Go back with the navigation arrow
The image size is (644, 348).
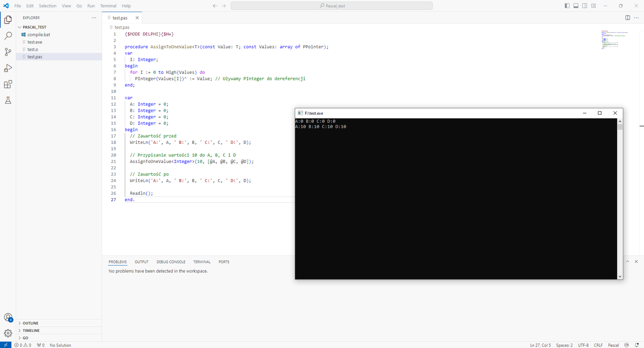coord(215,6)
